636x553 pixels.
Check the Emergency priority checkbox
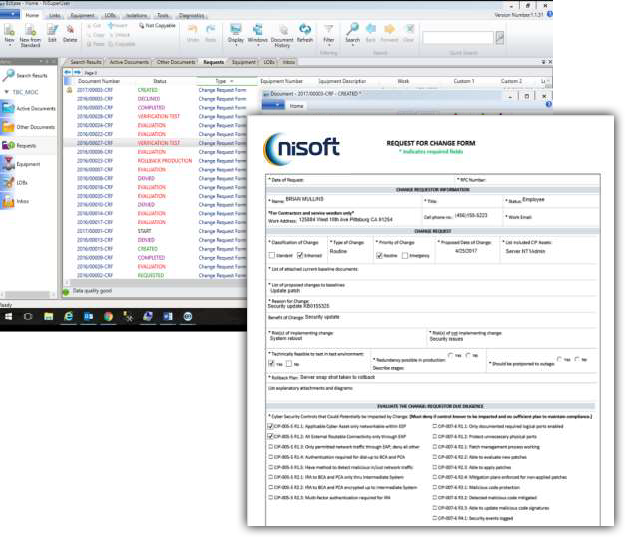tap(405, 255)
